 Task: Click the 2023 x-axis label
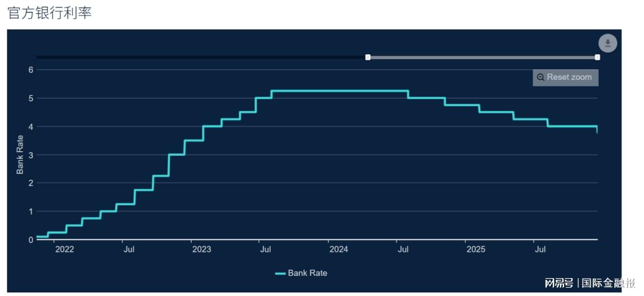[202, 249]
